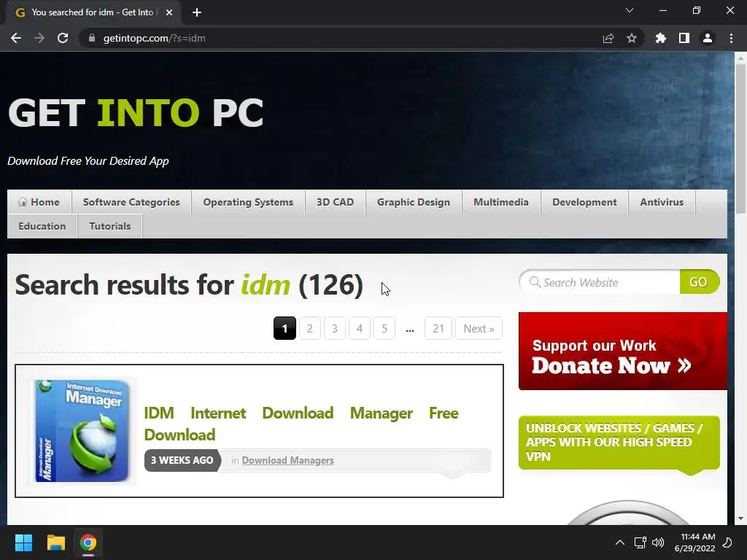The height and width of the screenshot is (560, 747).
Task: Open the 3D CAD menu
Action: click(336, 202)
